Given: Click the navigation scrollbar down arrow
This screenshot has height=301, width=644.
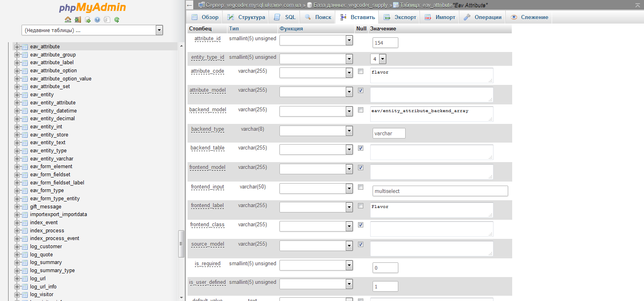Looking at the screenshot, I should [x=181, y=298].
